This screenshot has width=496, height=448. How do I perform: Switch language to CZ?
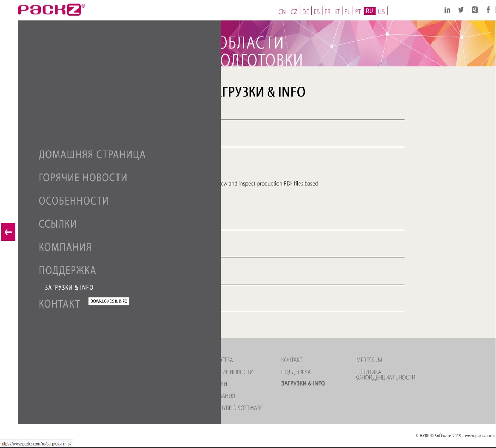tap(294, 12)
